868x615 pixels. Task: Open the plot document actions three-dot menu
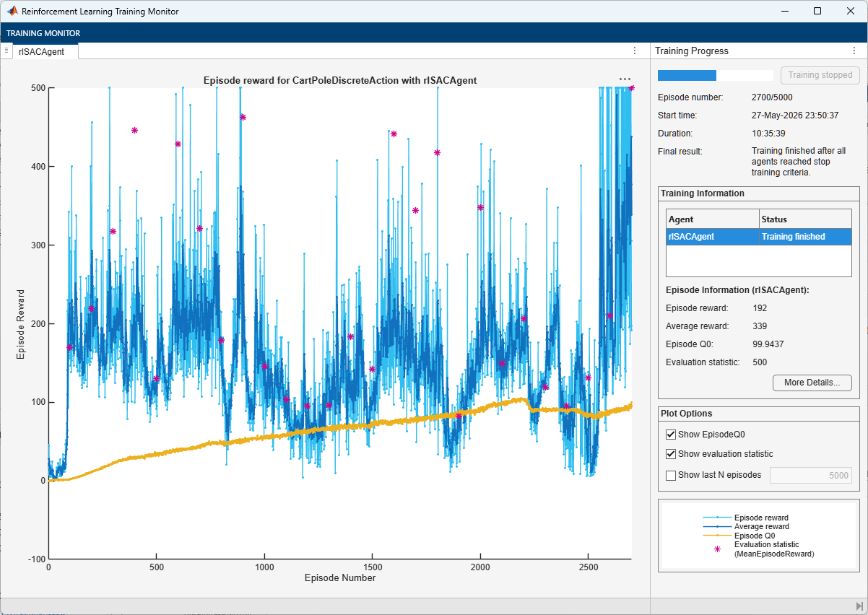coord(635,51)
